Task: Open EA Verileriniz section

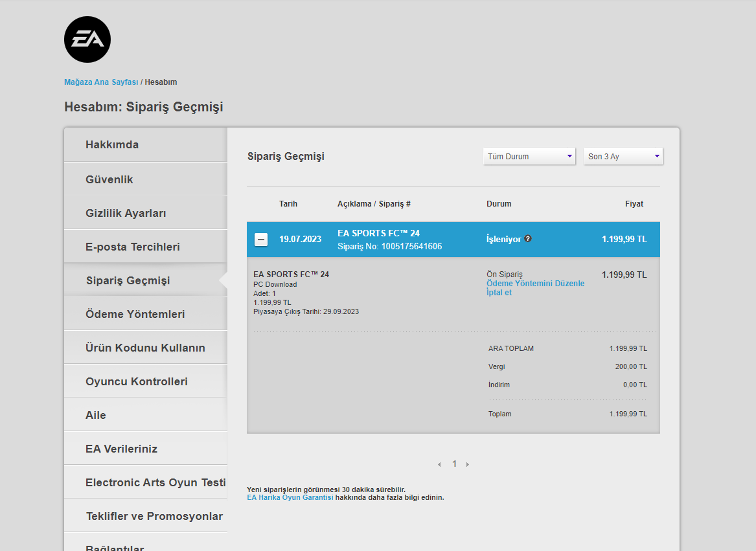Action: pos(146,449)
